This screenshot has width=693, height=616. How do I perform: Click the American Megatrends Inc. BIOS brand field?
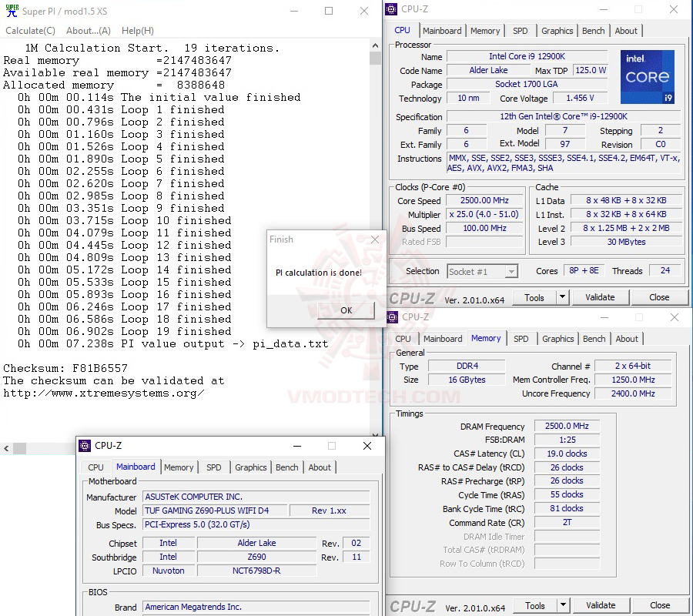(x=256, y=608)
